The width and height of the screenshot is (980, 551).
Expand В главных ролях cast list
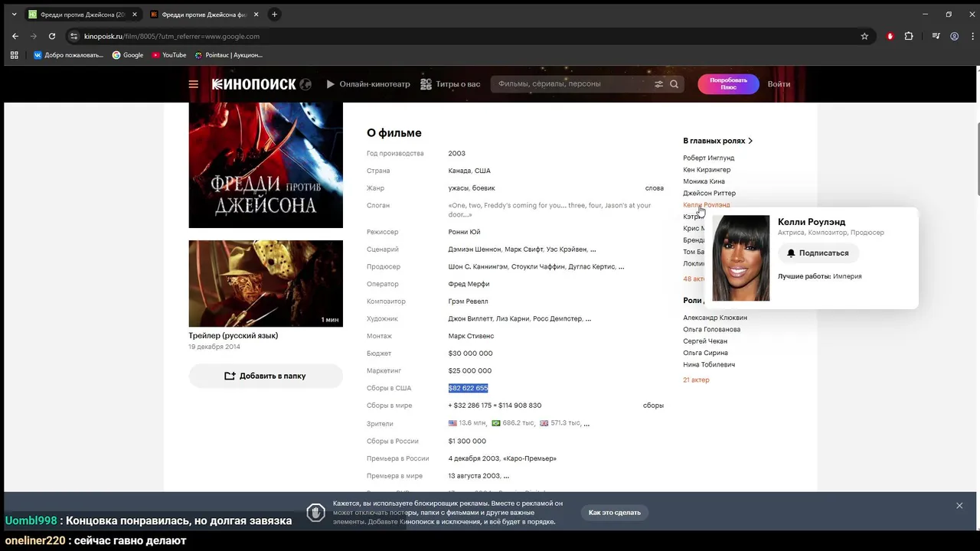[x=718, y=141]
